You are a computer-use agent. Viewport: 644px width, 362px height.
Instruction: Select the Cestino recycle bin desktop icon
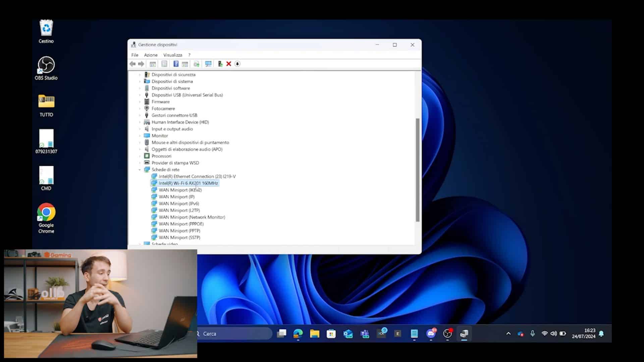(x=46, y=32)
